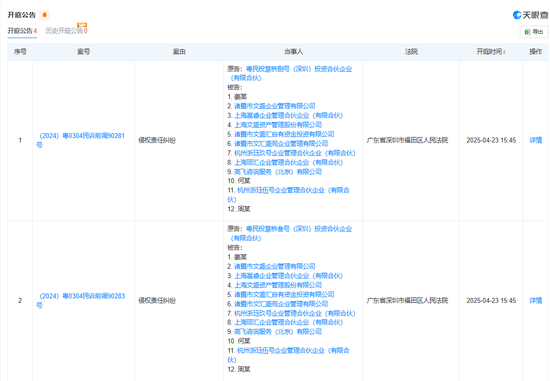Open defendant 2 诸暨市 company link in row two
The height and width of the screenshot is (381, 550).
click(x=275, y=266)
